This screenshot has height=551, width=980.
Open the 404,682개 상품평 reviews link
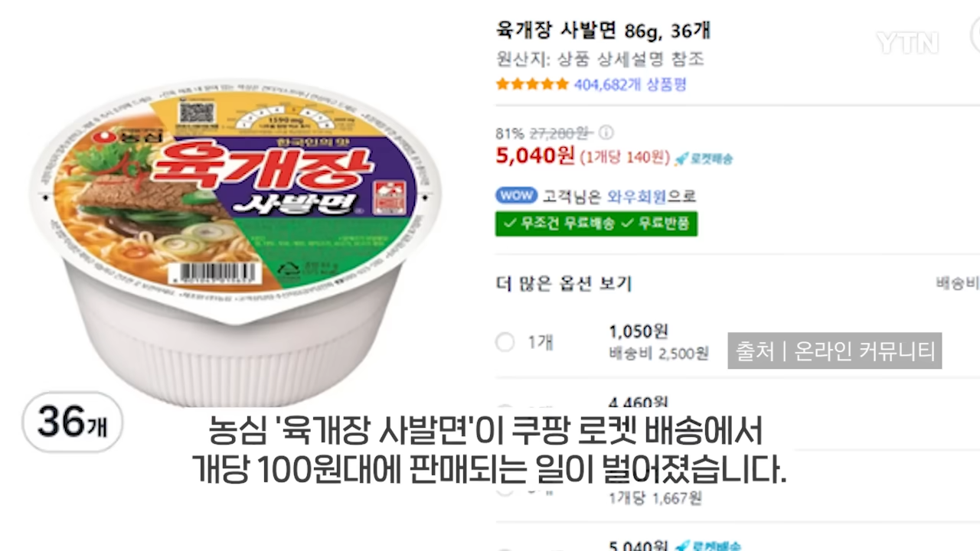tap(630, 84)
